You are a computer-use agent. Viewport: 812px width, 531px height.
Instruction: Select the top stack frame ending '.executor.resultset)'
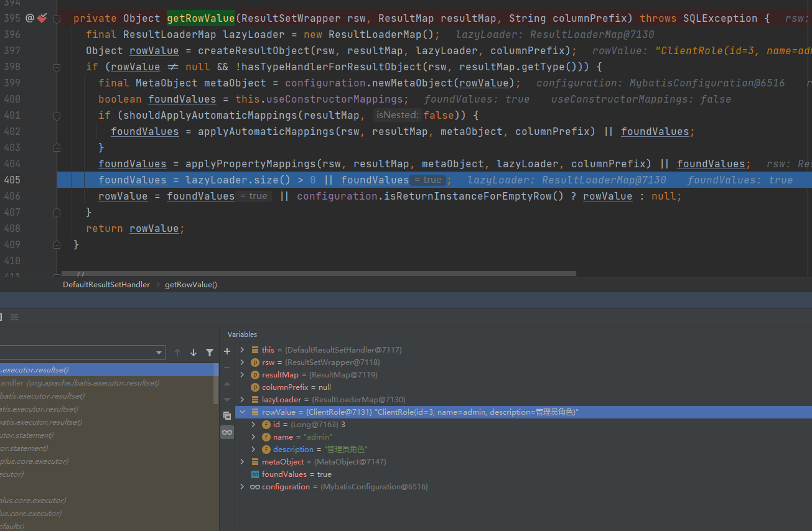[x=106, y=370]
